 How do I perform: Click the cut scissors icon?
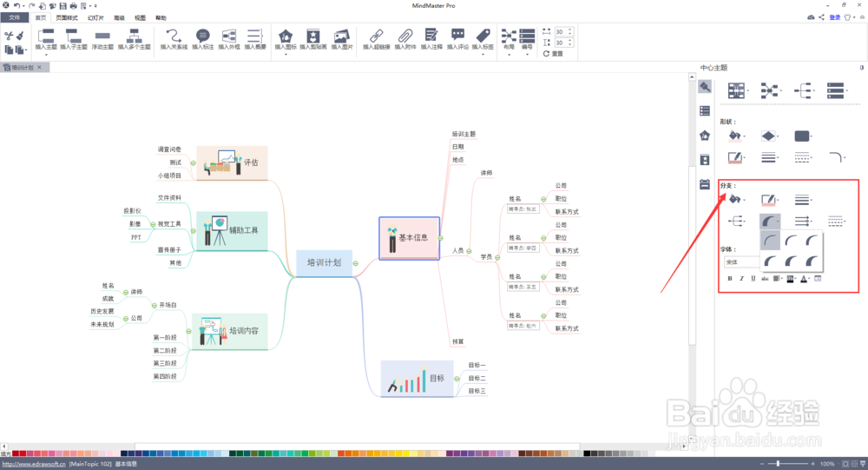[x=9, y=36]
